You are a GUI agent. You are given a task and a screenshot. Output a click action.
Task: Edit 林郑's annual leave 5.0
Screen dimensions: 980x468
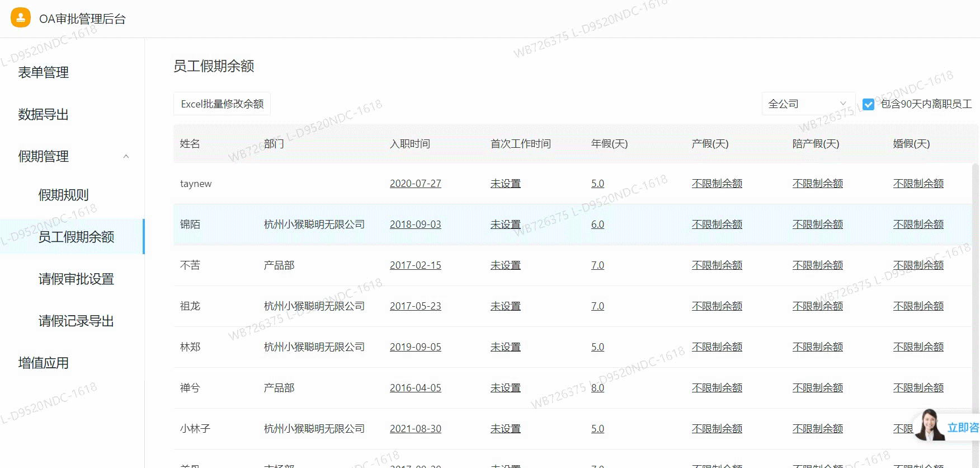(x=597, y=347)
